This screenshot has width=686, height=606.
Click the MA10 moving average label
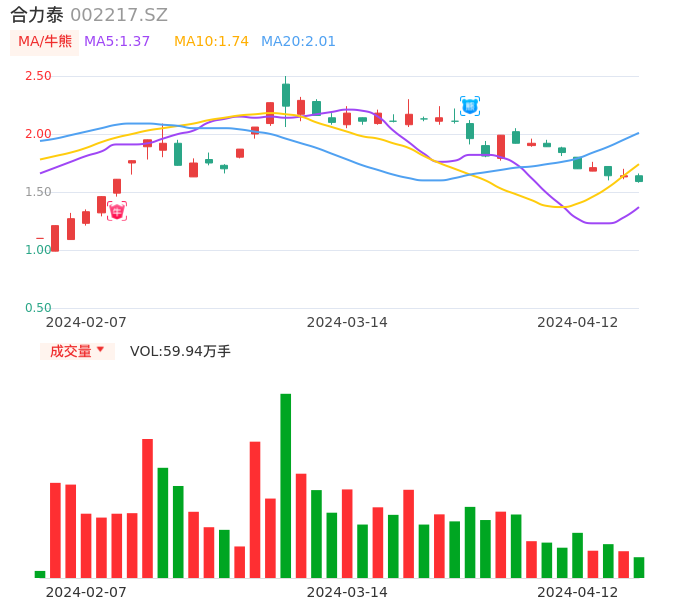[211, 42]
